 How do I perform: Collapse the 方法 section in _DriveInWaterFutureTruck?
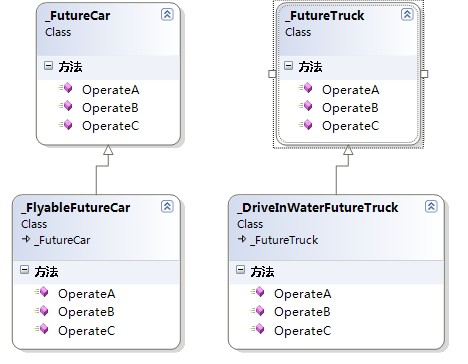pyautogui.click(x=240, y=269)
